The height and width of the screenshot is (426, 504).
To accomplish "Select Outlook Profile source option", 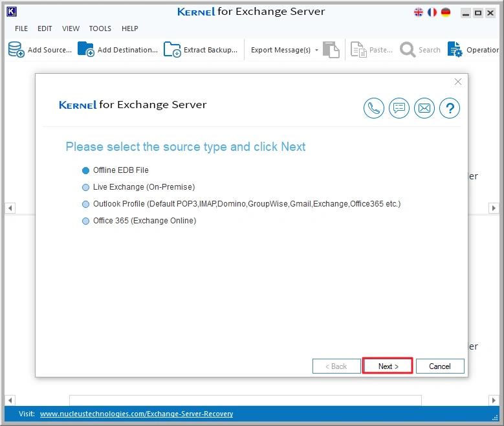I will point(241,204).
